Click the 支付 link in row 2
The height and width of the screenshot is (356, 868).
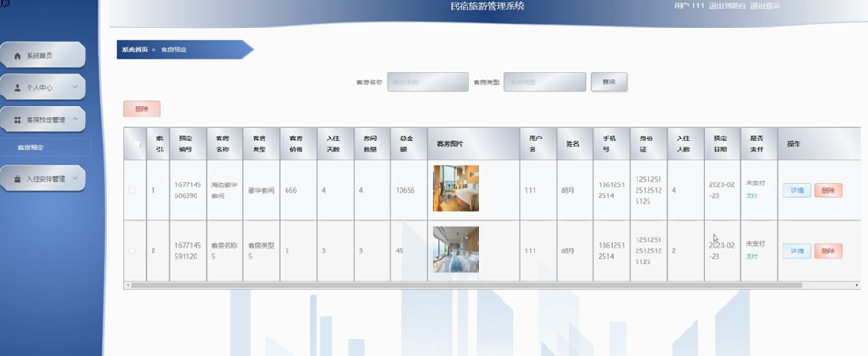point(751,257)
